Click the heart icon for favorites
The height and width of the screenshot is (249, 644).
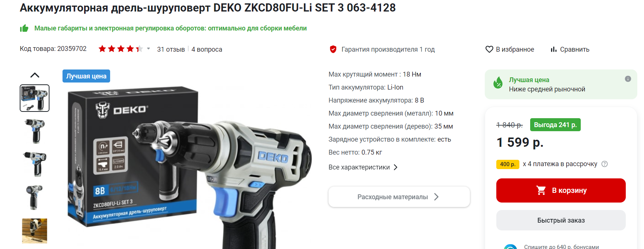(x=489, y=49)
